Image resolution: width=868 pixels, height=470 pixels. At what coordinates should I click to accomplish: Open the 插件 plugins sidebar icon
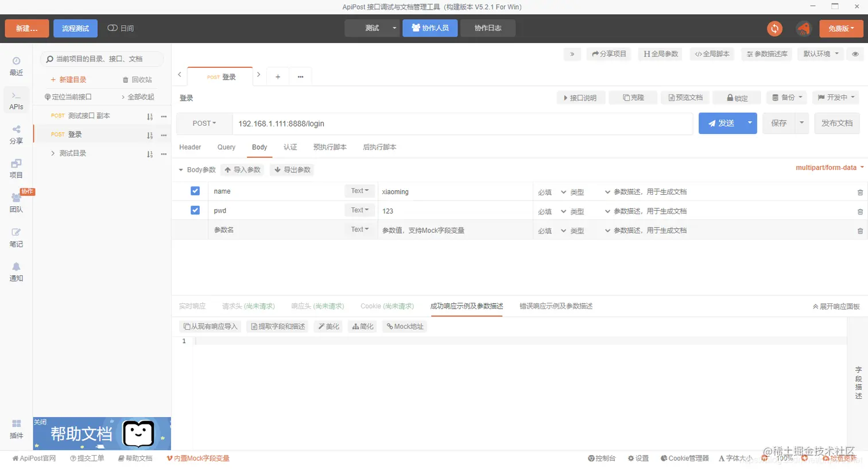pyautogui.click(x=16, y=429)
